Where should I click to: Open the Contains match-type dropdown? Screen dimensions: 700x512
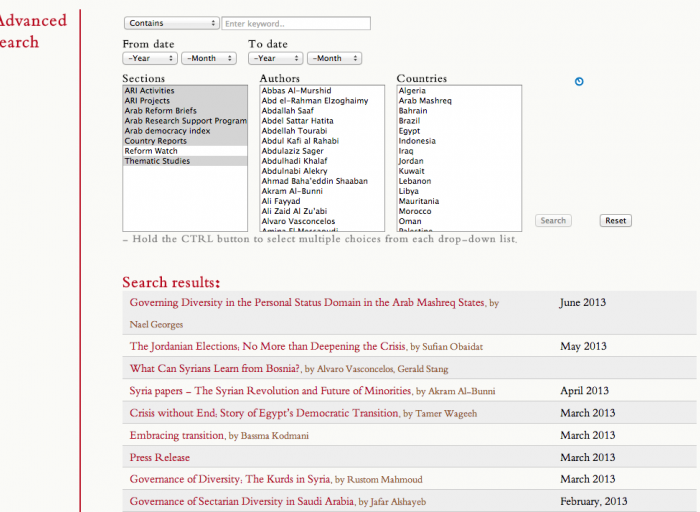(171, 23)
